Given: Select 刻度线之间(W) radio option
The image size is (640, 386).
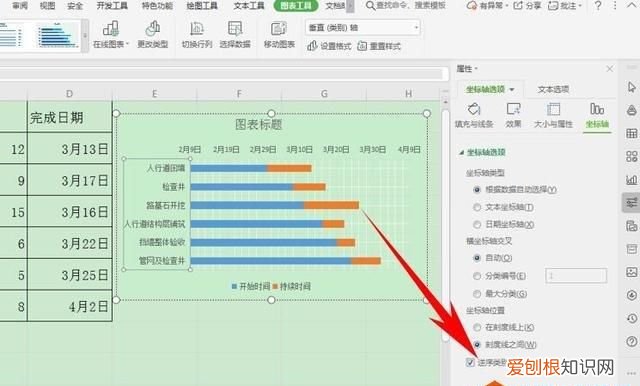Looking at the screenshot, I should coord(477,345).
